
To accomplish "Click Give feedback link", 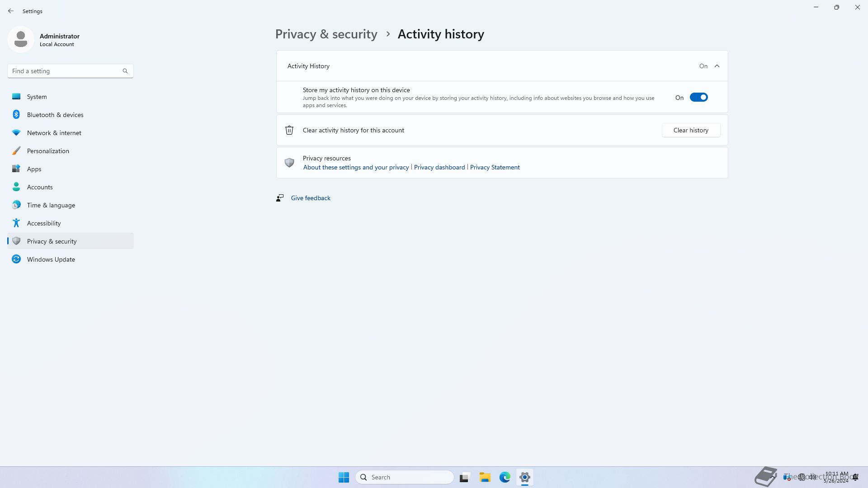I will [311, 198].
